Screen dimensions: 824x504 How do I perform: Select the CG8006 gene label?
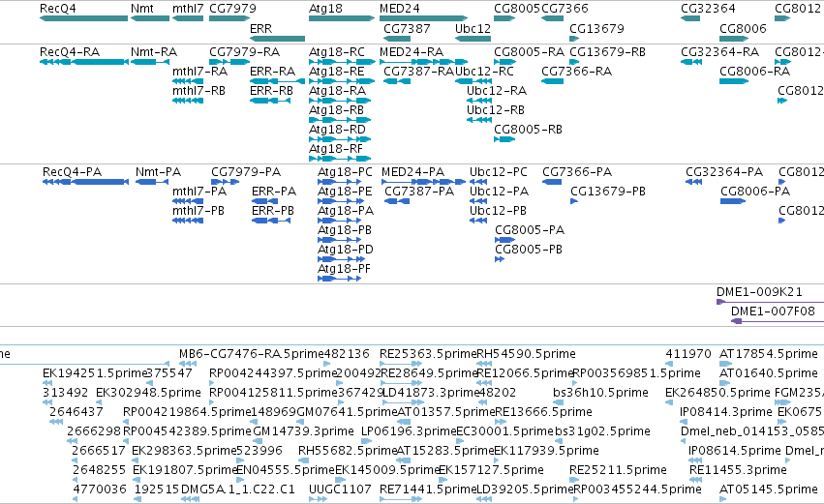coord(743,29)
